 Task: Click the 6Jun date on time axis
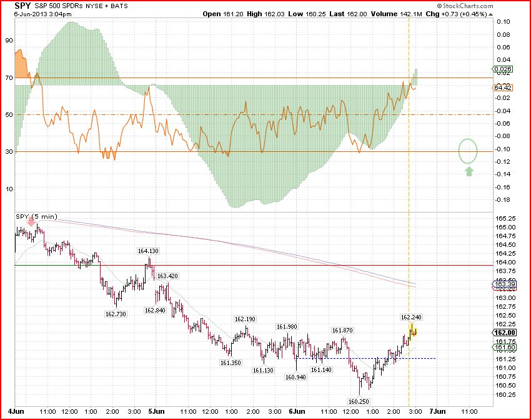click(x=297, y=411)
